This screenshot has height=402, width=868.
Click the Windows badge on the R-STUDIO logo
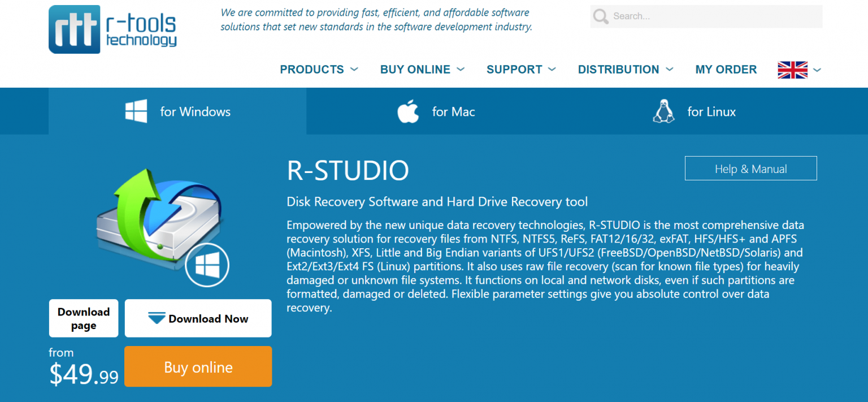tap(207, 265)
